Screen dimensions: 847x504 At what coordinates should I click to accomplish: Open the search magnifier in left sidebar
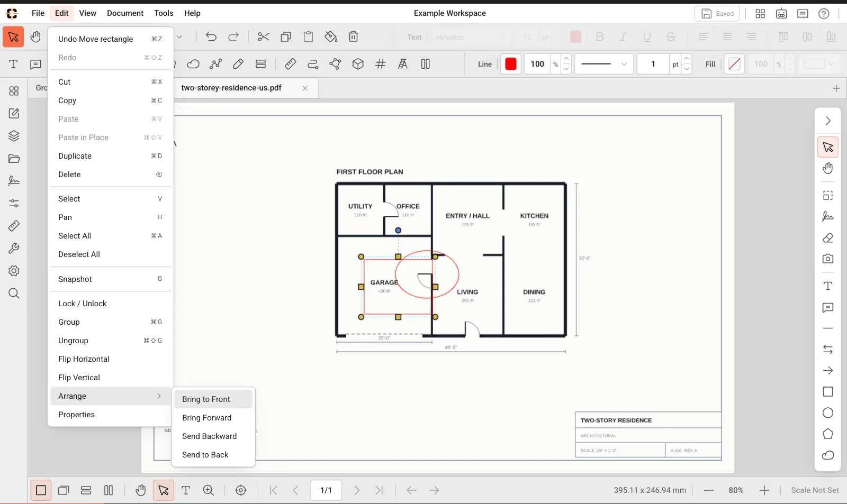(14, 294)
